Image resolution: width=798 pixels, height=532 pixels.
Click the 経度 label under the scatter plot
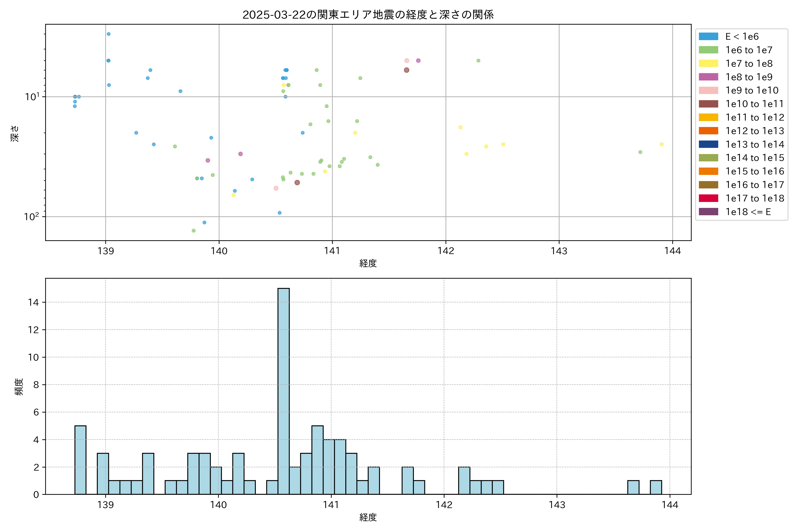[368, 263]
